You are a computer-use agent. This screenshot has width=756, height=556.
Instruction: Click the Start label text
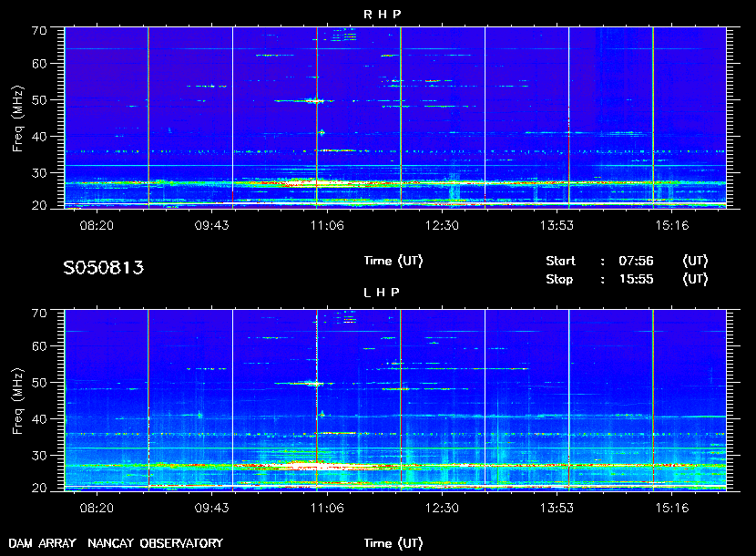[561, 261]
